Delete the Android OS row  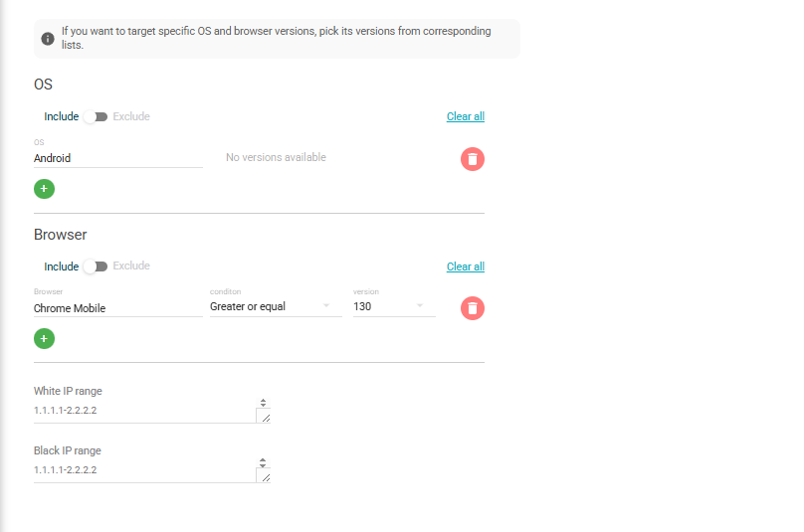[x=473, y=159]
